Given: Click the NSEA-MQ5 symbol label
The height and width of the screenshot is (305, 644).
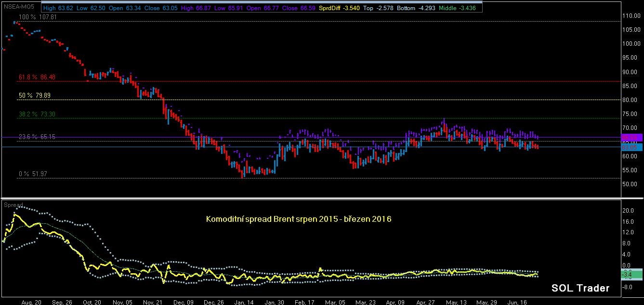Looking at the screenshot, I should coord(20,8).
